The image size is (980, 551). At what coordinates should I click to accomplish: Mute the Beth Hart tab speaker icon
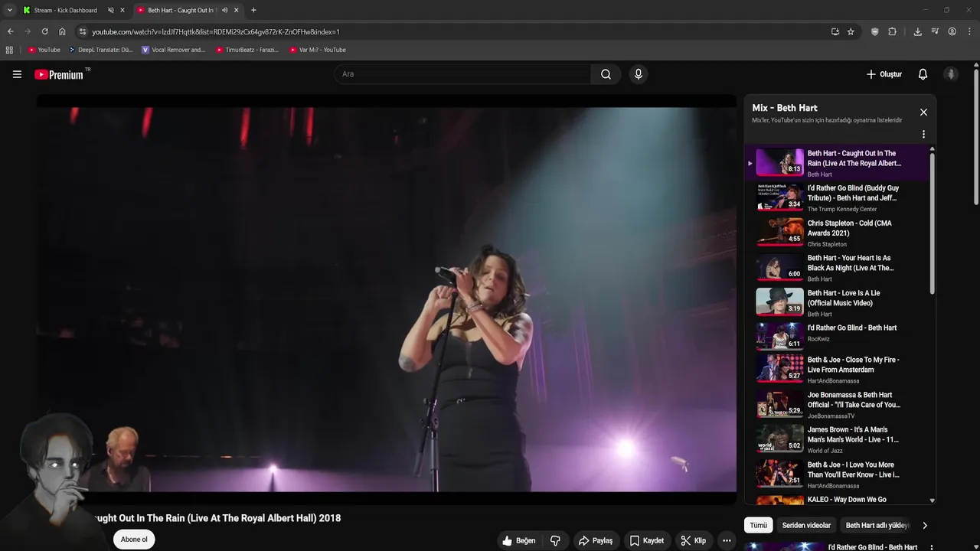click(x=224, y=10)
